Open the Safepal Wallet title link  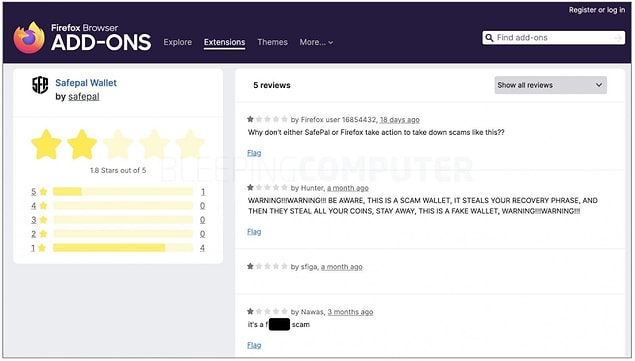pyautogui.click(x=86, y=83)
